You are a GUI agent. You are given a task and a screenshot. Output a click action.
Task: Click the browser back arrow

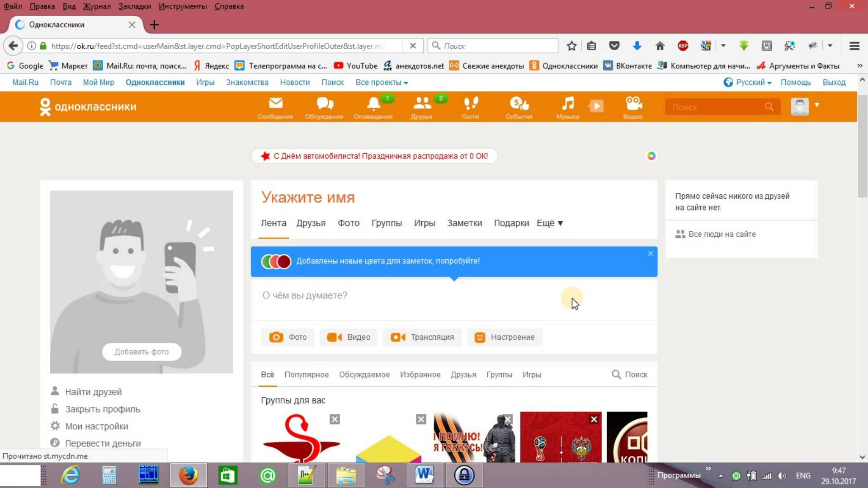[x=13, y=46]
